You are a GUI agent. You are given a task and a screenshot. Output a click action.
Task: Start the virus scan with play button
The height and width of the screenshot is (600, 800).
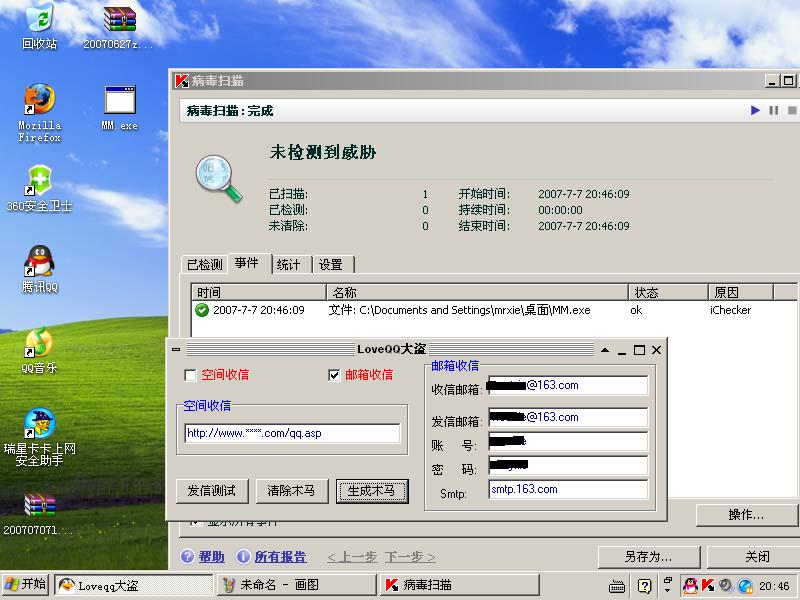pos(755,110)
